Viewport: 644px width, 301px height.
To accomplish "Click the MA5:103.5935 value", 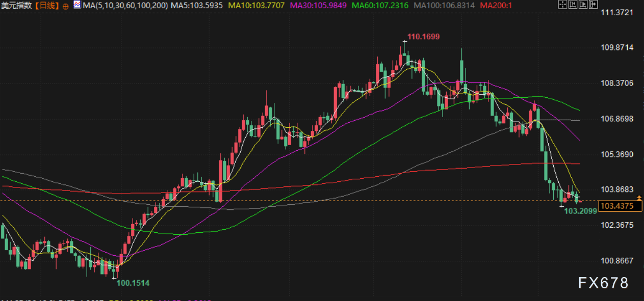I will point(196,6).
